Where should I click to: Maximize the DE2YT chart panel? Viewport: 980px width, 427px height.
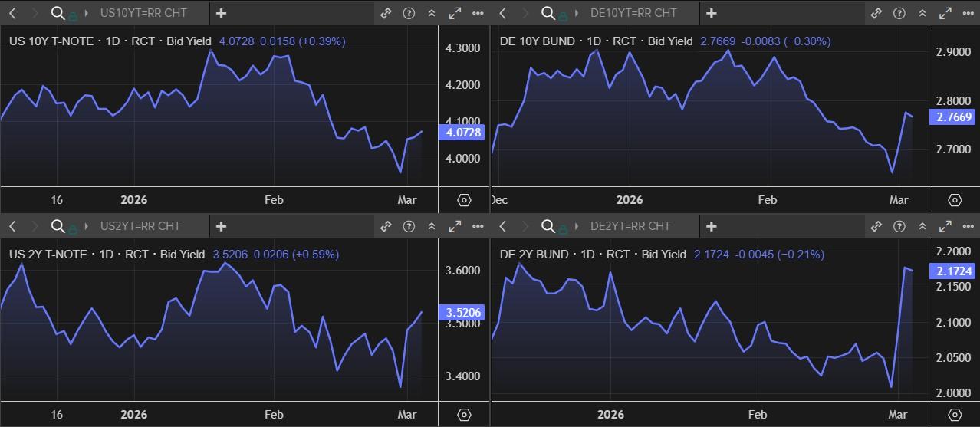point(945,226)
